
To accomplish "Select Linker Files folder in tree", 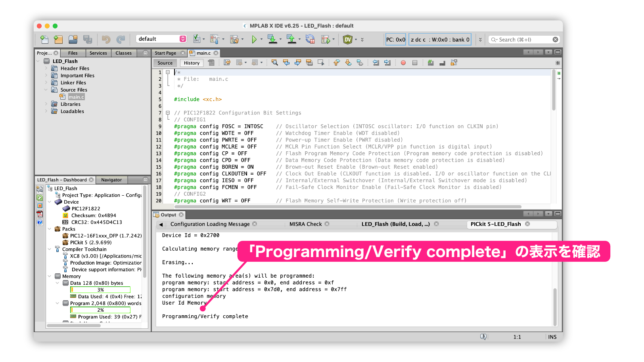I will [73, 82].
